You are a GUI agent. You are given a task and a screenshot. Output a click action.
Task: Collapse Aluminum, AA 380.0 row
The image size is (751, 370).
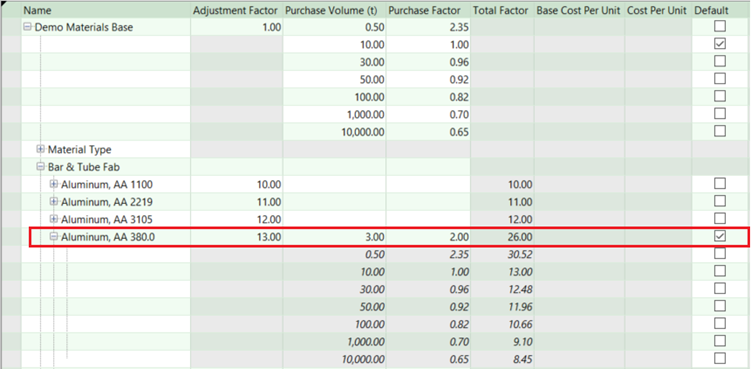pyautogui.click(x=54, y=236)
